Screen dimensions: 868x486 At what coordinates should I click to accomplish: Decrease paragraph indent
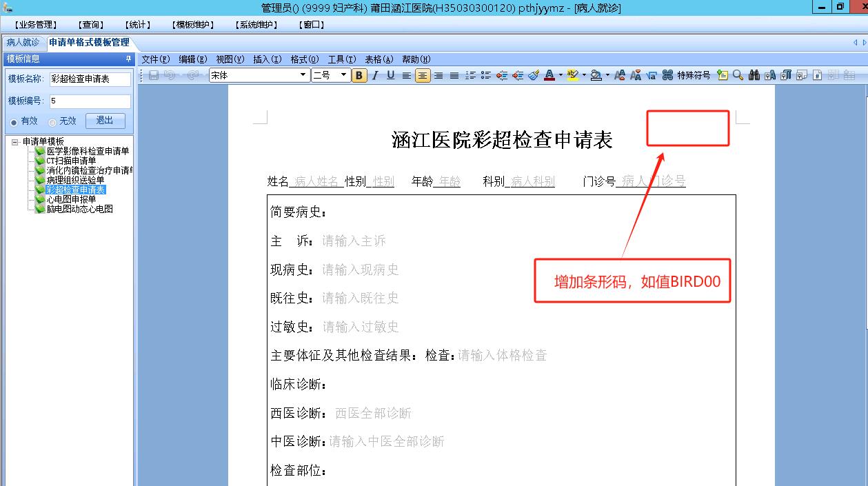pyautogui.click(x=502, y=75)
